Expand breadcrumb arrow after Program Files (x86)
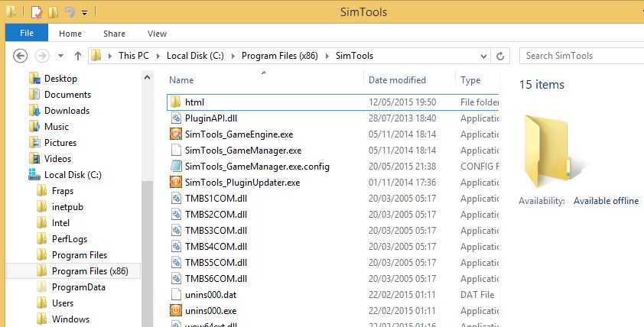The height and width of the screenshot is (327, 644). tap(327, 57)
